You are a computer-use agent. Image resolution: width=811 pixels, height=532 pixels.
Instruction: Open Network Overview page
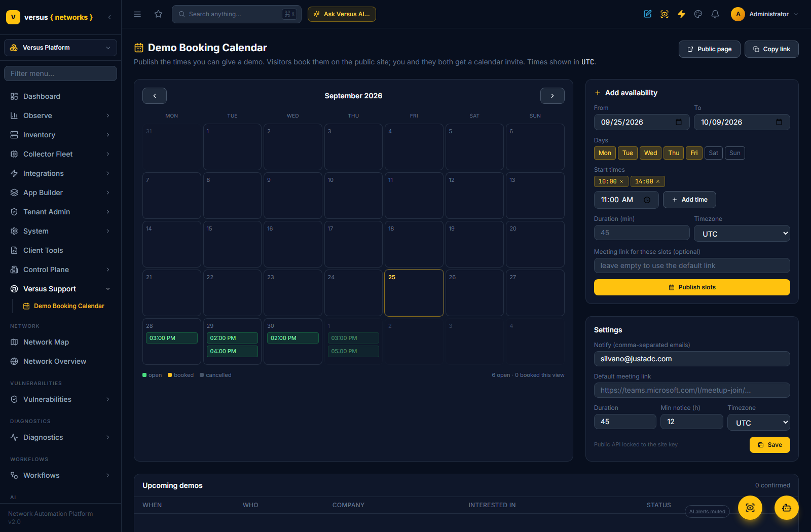60,361
